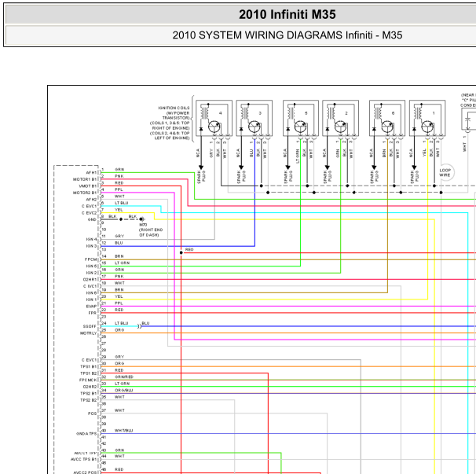Click the 'IGN 6' pin label
Screen dimensions: 476x474
pos(91,293)
